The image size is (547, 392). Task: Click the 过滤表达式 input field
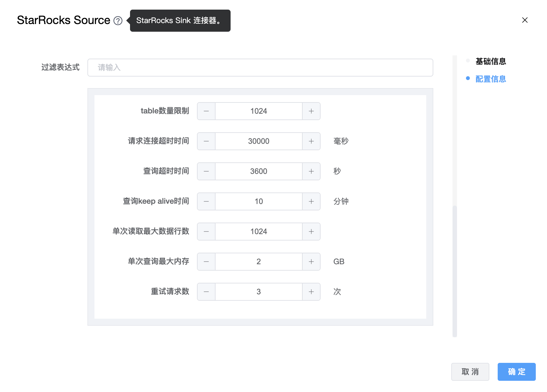pyautogui.click(x=260, y=68)
